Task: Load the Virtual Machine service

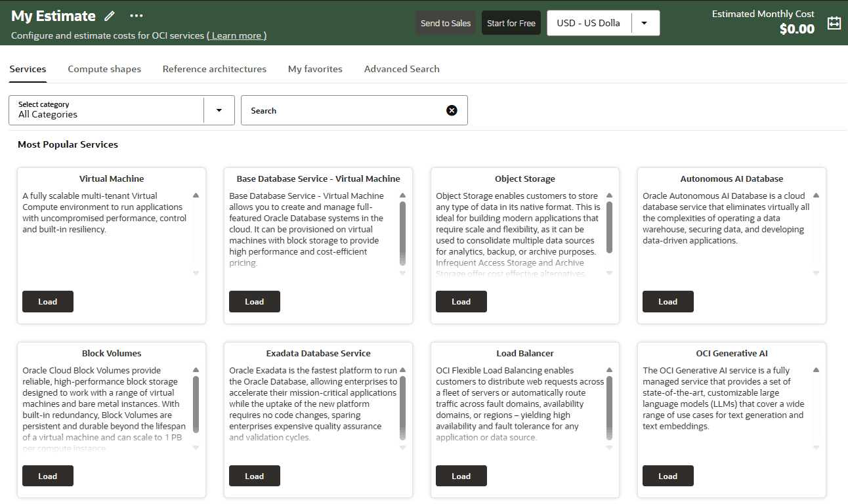Action: click(x=48, y=302)
